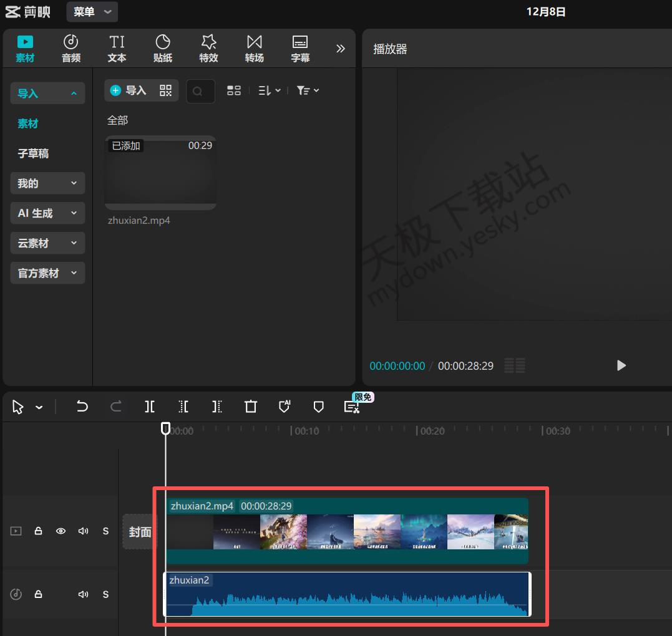672x636 pixels.
Task: Click the trim left of playhead icon
Action: pos(183,407)
